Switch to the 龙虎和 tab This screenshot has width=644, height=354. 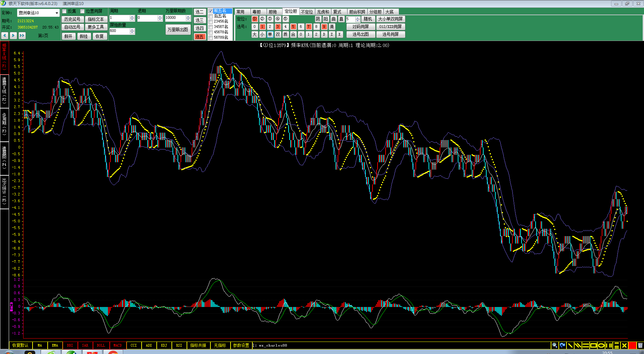point(323,12)
